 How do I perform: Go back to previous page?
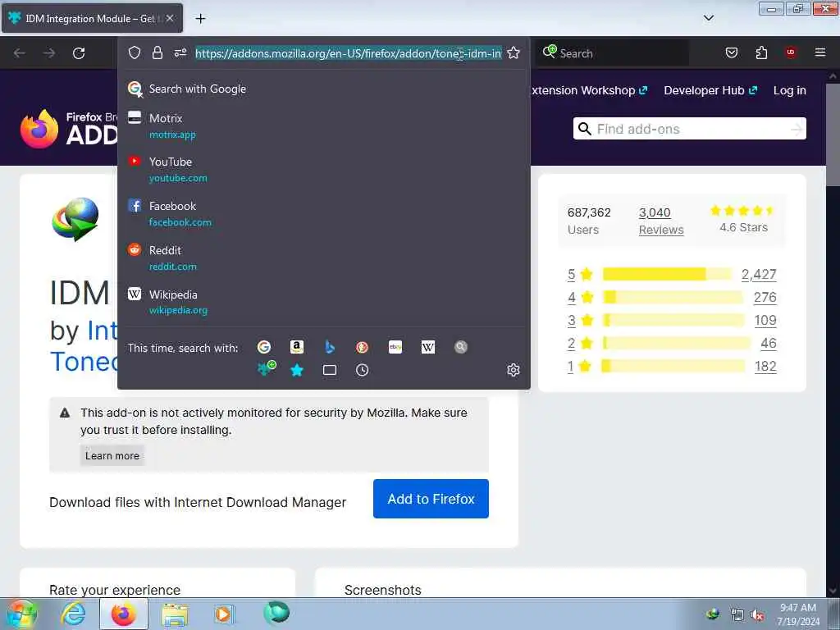coord(20,53)
